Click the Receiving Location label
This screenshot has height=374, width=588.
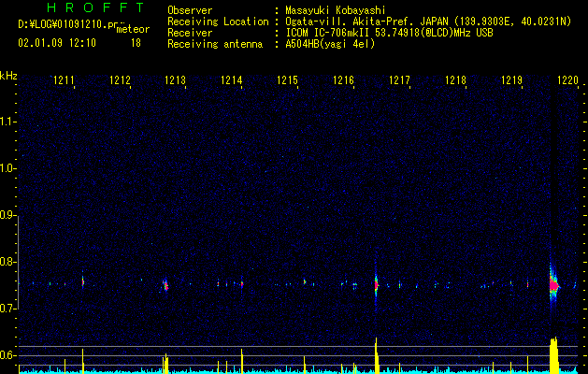(x=218, y=22)
